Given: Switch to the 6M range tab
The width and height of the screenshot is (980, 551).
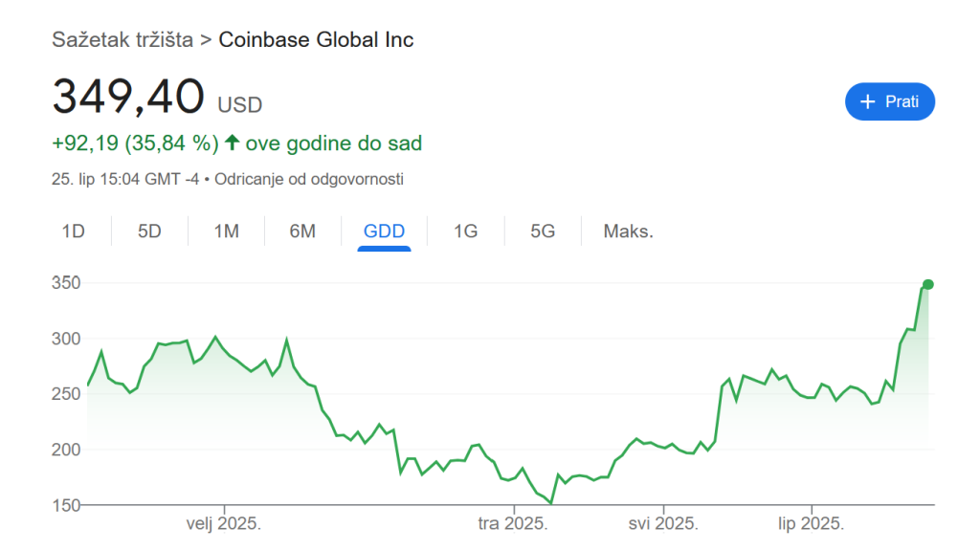Looking at the screenshot, I should [302, 231].
